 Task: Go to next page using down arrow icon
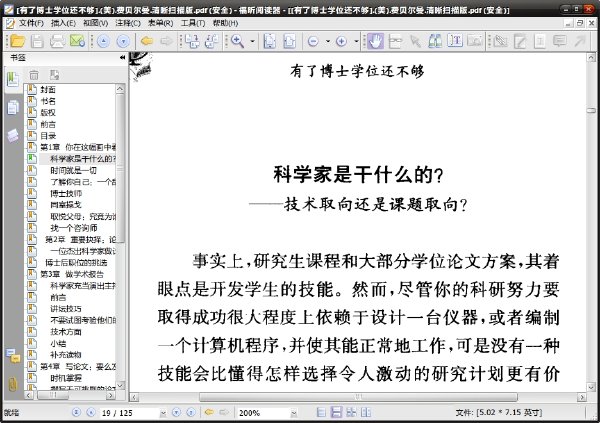coord(123,41)
